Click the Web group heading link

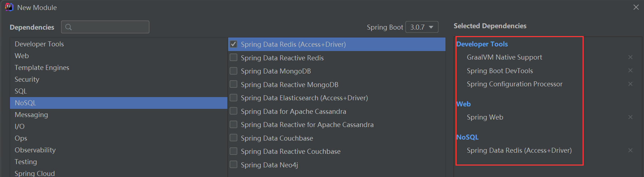463,104
